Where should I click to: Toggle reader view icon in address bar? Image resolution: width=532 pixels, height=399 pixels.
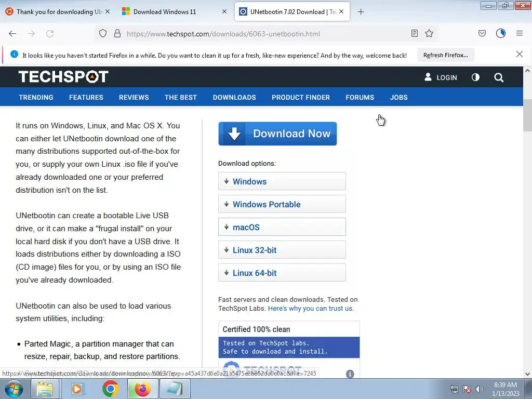point(414,33)
